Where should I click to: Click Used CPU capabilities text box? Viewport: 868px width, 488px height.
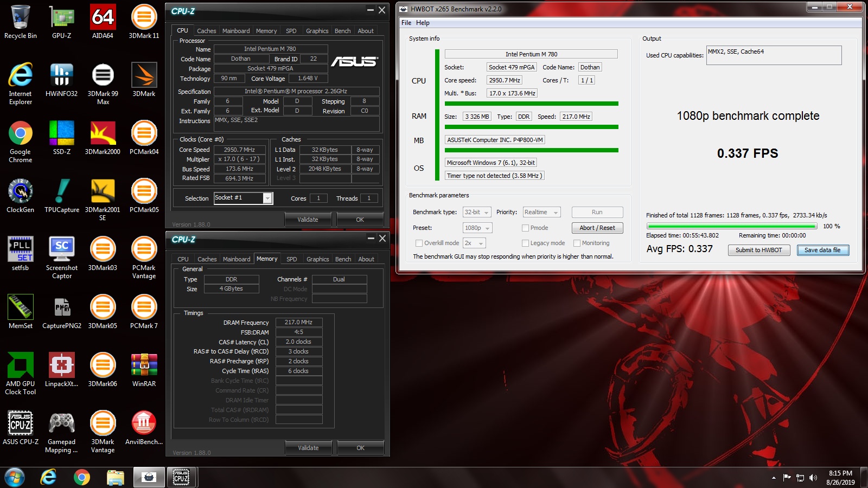click(774, 55)
